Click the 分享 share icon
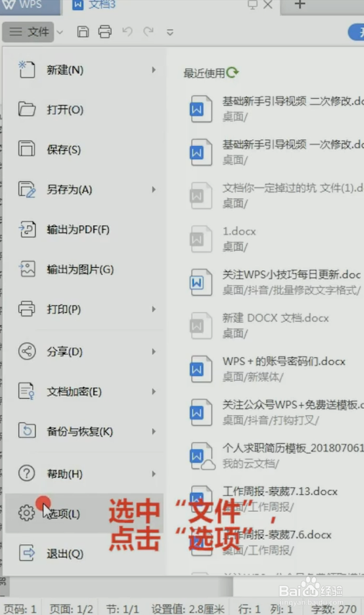364x615 pixels. pyautogui.click(x=27, y=351)
